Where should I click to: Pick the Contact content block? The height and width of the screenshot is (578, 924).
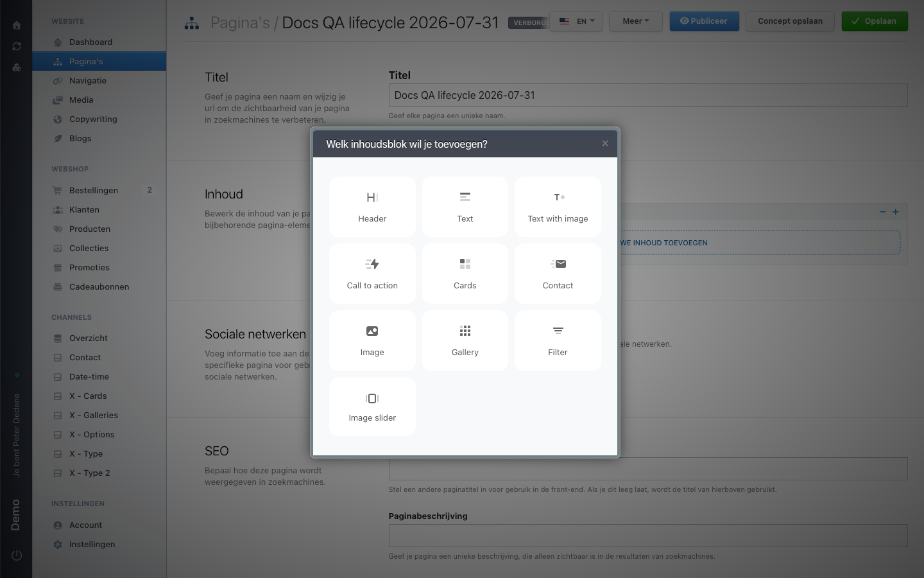(558, 274)
